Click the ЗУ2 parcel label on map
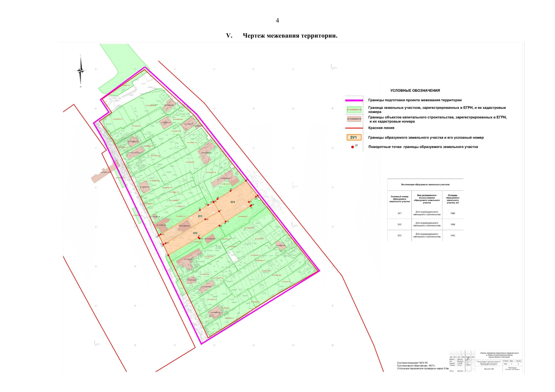Image resolution: width=555 pixels, height=392 pixels. [x=195, y=233]
